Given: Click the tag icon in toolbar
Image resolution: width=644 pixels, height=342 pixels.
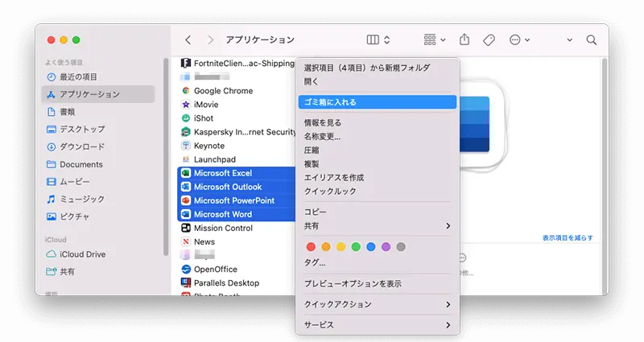Looking at the screenshot, I should pyautogui.click(x=489, y=39).
